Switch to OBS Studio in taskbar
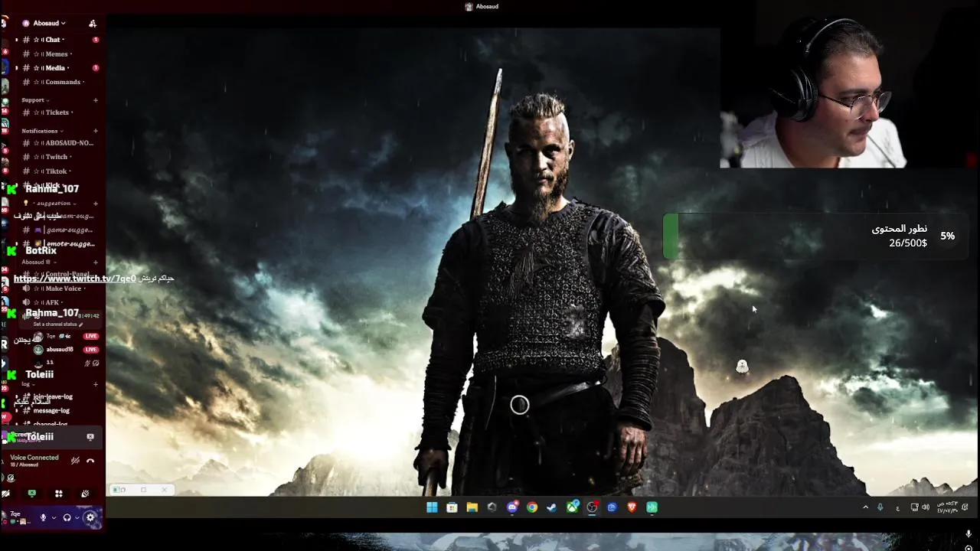Viewport: 980px width, 551px height. point(592,507)
